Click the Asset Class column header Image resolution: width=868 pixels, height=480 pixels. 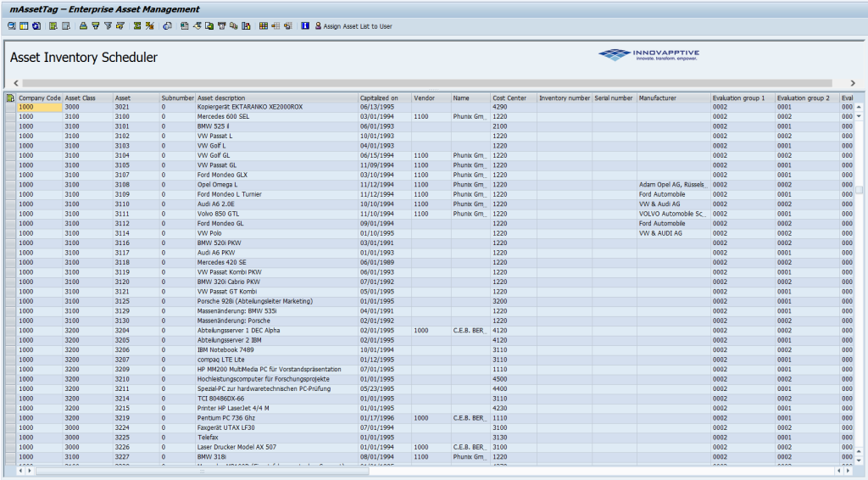87,98
